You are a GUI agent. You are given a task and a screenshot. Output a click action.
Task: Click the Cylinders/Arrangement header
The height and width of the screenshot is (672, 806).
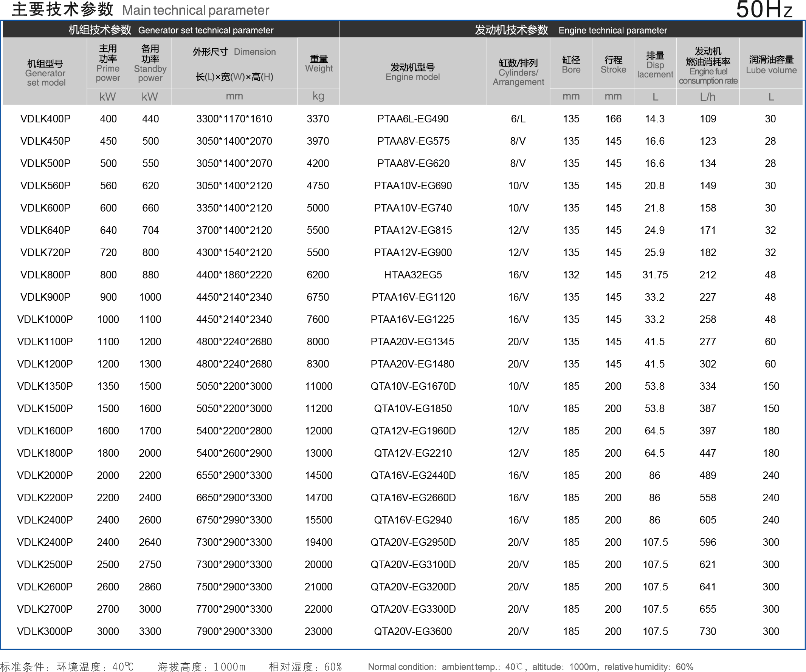click(x=518, y=72)
